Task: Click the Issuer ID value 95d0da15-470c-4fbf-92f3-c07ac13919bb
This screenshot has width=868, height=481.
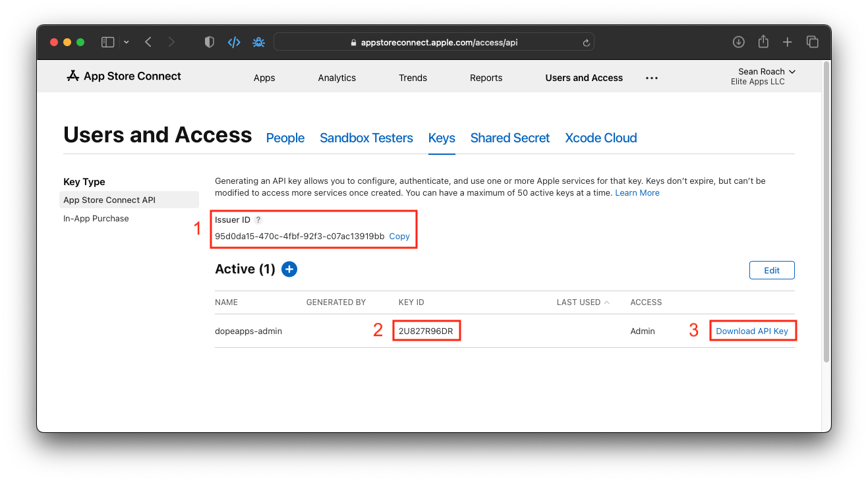Action: pos(300,237)
